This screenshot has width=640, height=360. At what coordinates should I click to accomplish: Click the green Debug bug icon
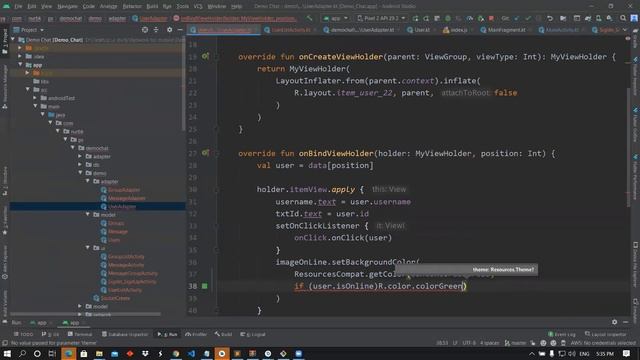click(x=448, y=18)
